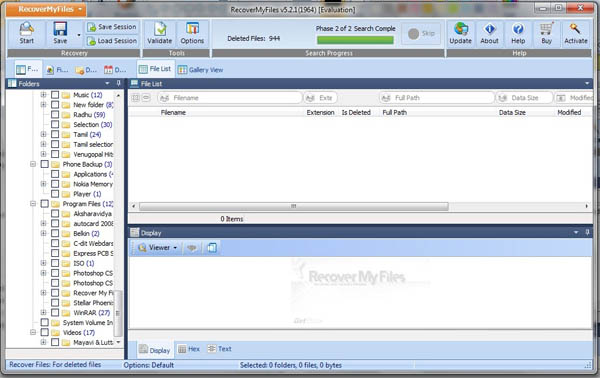Select the Aksharavidya folder icon
The height and width of the screenshot is (378, 600).
(x=66, y=214)
